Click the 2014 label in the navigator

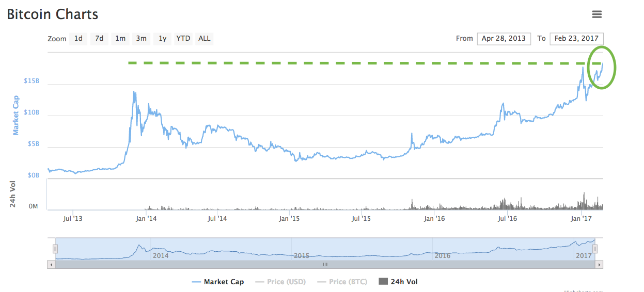[x=161, y=255]
